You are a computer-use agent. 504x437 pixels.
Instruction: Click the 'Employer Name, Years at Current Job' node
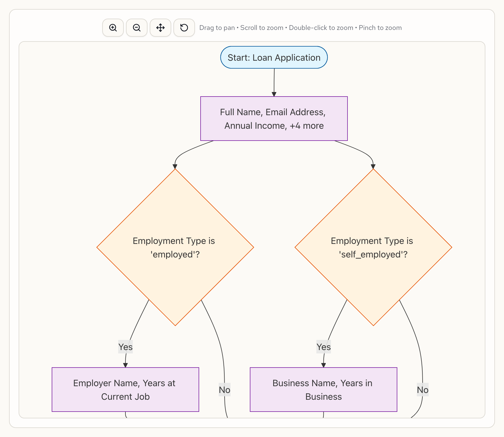(125, 390)
